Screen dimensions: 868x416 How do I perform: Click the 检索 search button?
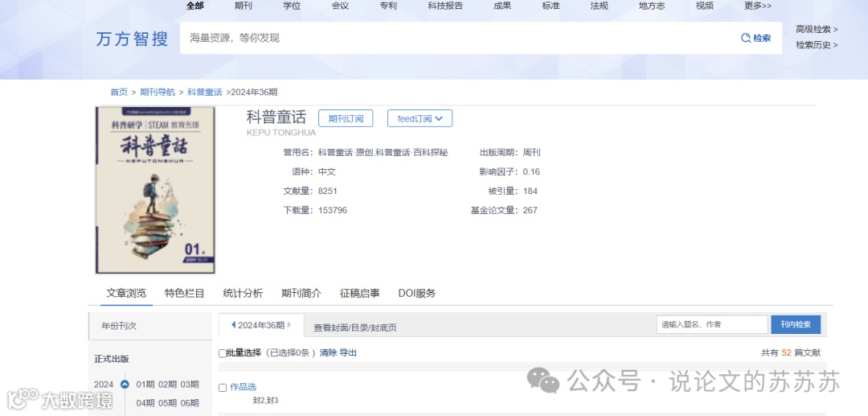click(x=756, y=39)
